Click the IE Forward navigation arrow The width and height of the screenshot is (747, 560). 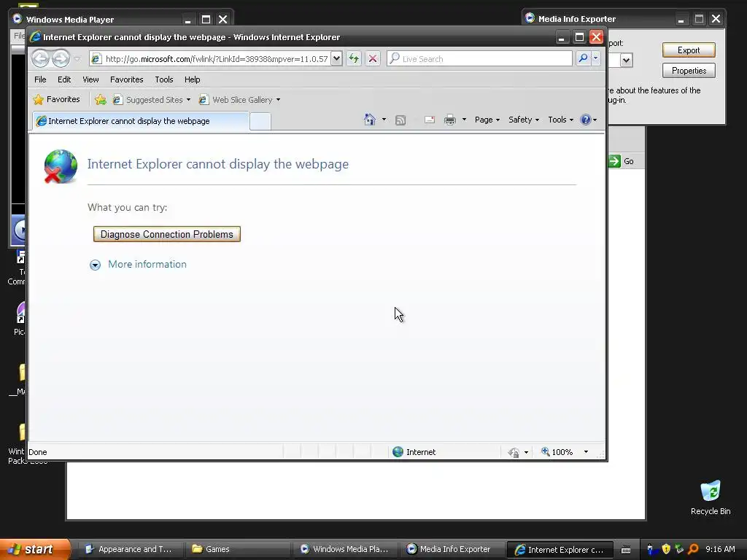pos(61,58)
